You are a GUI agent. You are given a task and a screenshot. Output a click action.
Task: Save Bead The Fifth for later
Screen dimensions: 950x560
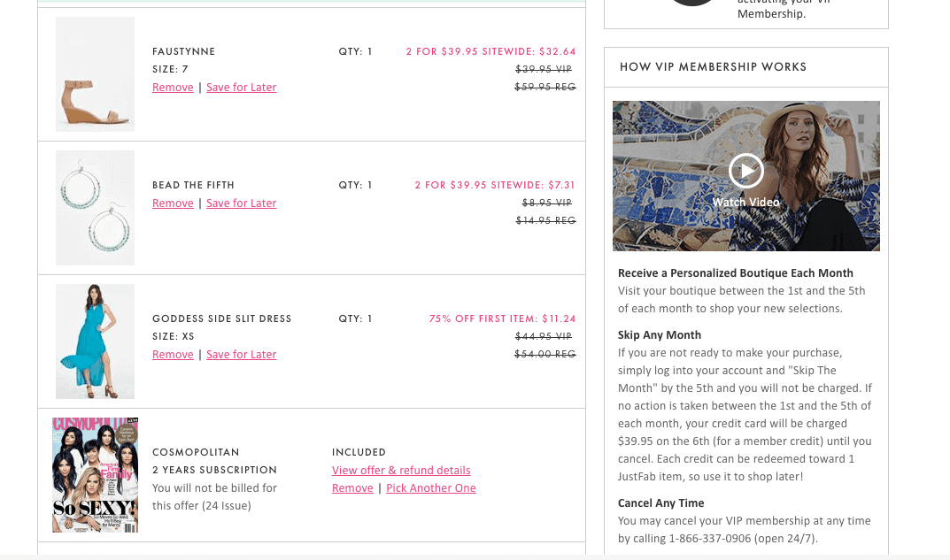click(241, 203)
